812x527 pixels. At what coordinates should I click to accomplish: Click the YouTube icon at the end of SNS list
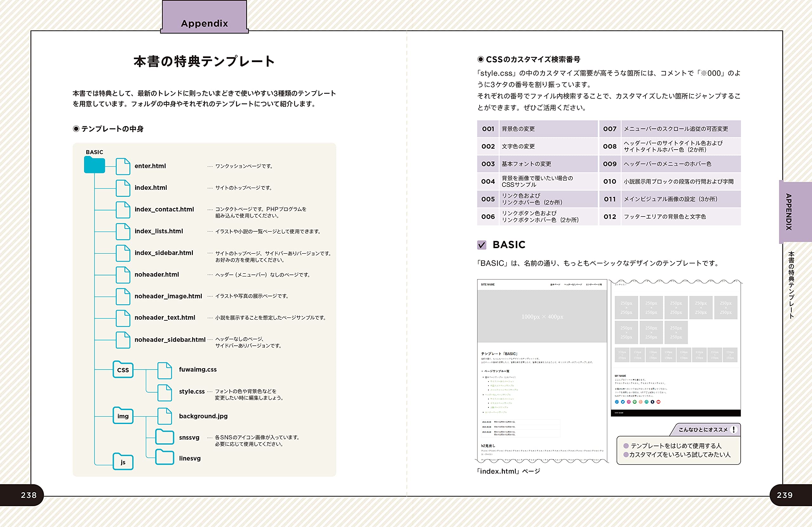[x=658, y=402]
